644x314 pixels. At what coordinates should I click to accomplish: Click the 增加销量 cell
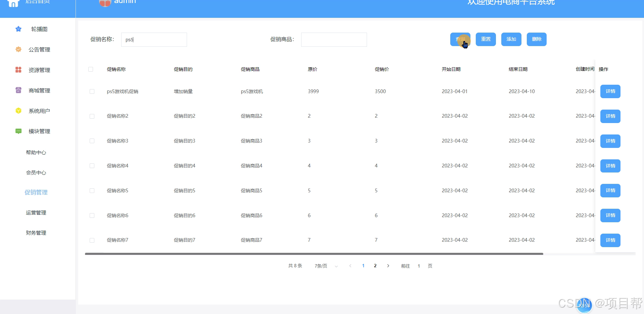point(183,91)
